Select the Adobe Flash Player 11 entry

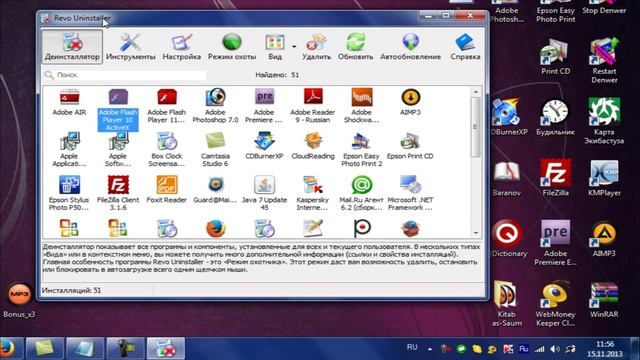167,106
